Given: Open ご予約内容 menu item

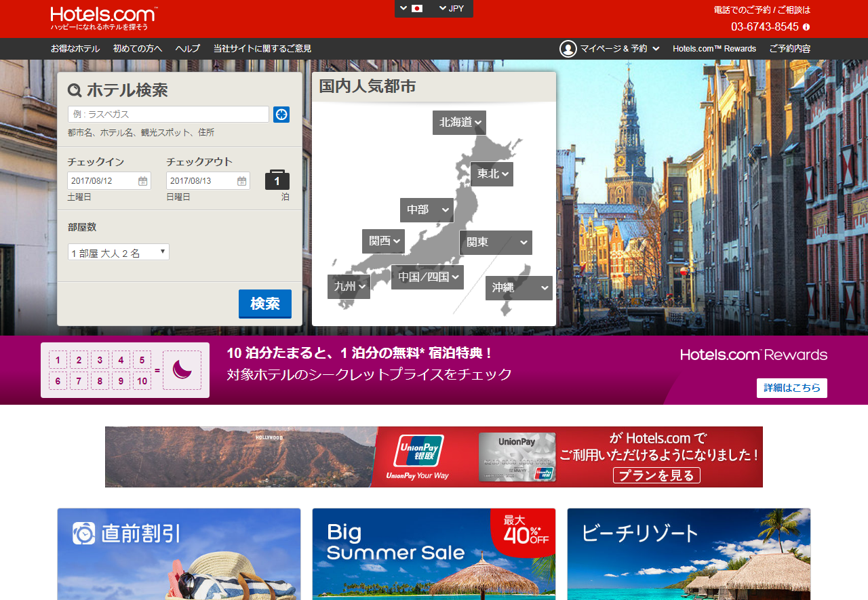Looking at the screenshot, I should (x=790, y=49).
